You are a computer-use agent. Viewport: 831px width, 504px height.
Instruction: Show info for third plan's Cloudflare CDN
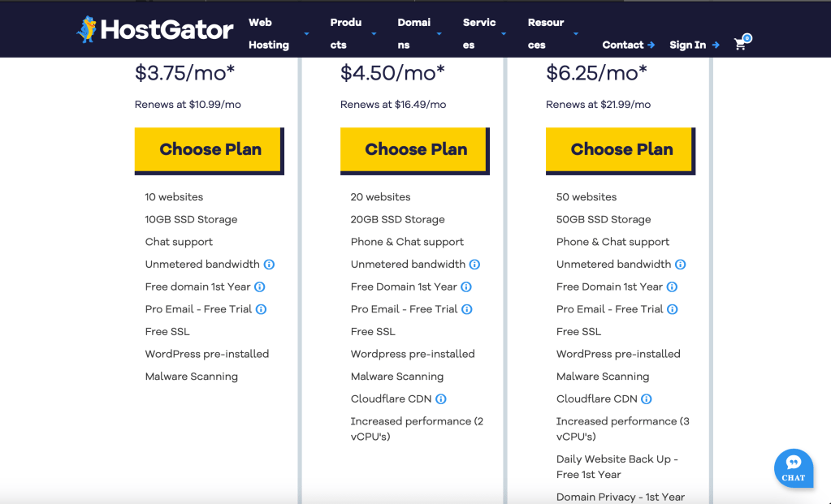(x=647, y=399)
